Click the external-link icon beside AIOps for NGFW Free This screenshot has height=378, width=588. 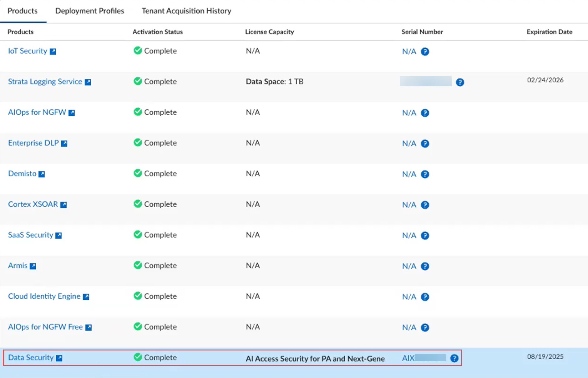pos(89,328)
